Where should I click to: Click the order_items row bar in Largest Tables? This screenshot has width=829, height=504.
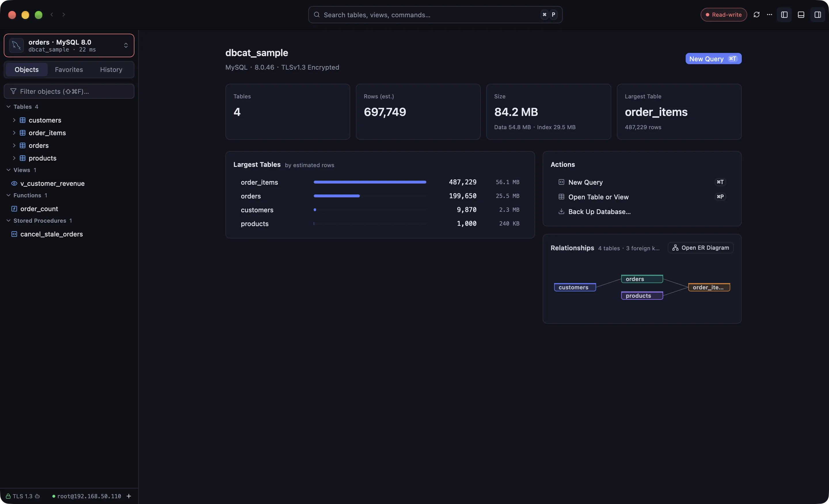coord(370,182)
